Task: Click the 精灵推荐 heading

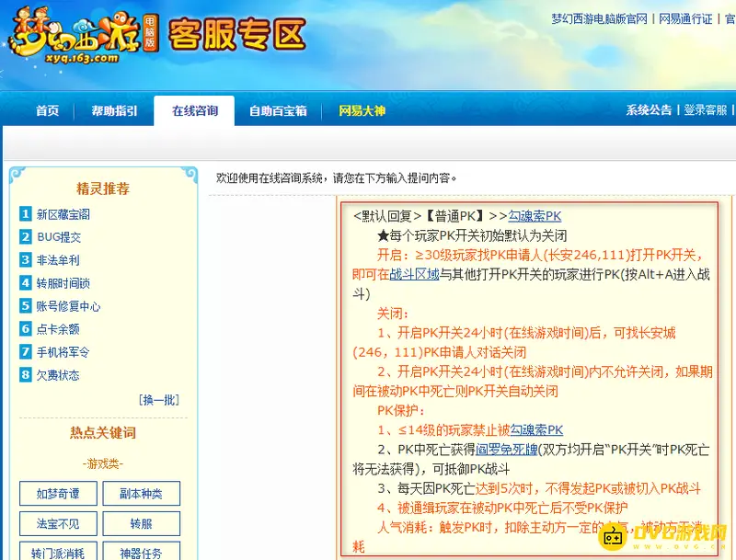Action: (103, 189)
